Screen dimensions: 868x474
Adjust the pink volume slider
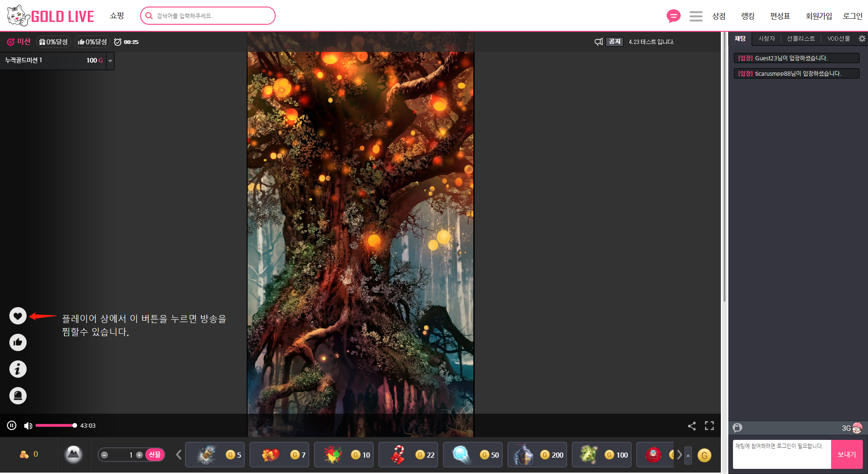pos(56,425)
